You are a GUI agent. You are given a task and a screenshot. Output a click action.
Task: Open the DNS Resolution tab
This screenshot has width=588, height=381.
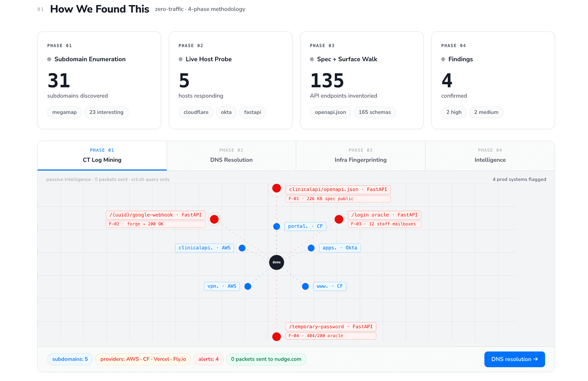tap(231, 156)
